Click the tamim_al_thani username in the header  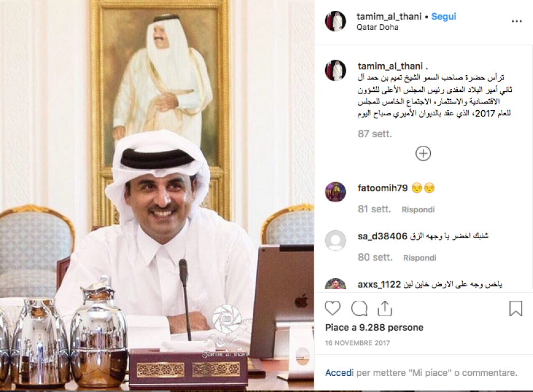(x=389, y=16)
